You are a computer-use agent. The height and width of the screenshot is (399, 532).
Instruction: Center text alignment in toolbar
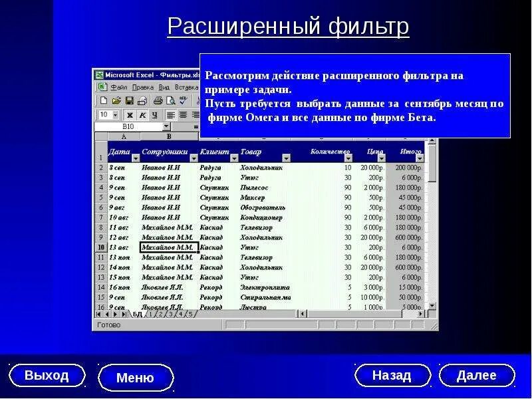pyautogui.click(x=184, y=115)
